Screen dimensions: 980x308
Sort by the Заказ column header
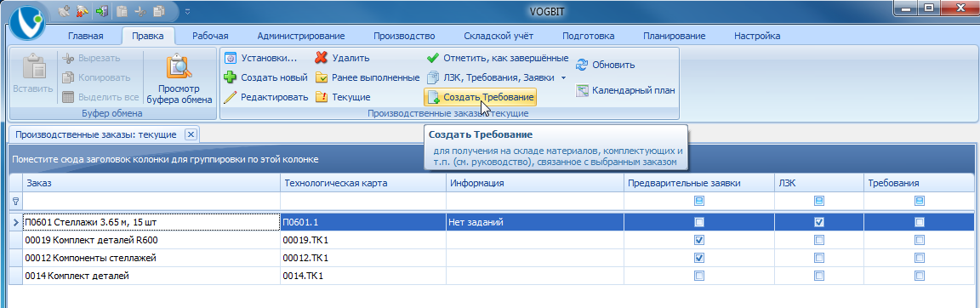click(x=151, y=183)
